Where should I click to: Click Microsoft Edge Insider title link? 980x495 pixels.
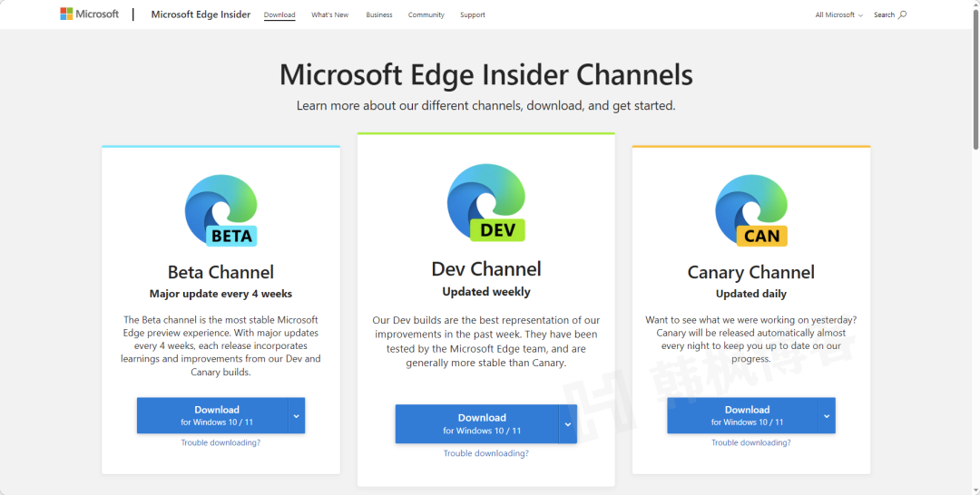coord(201,15)
